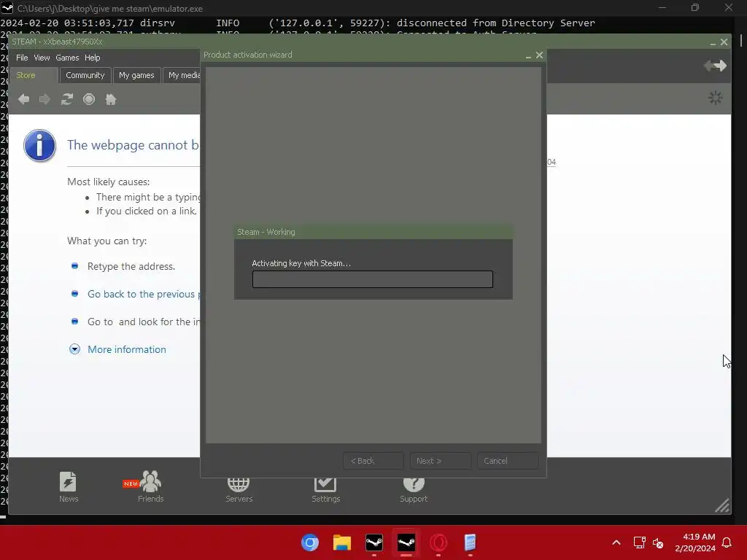Open News at Steam bottom bar
The image size is (747, 560).
(x=68, y=486)
